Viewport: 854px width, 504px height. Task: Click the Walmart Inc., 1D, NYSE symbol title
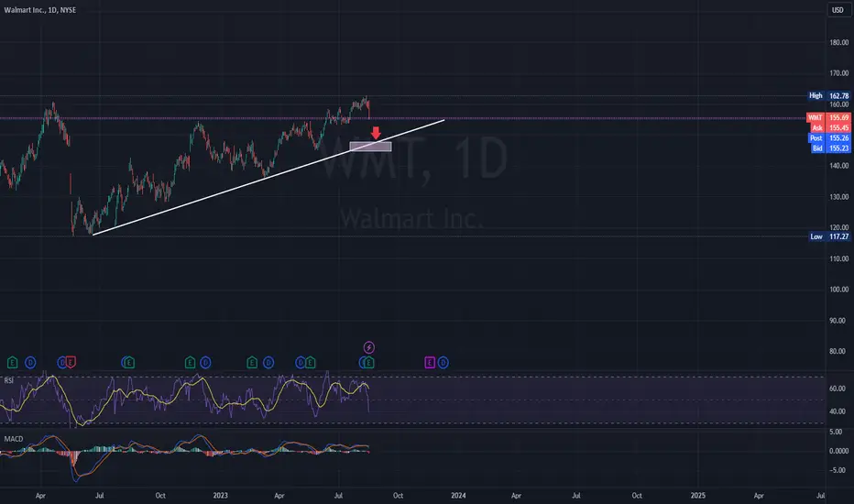click(40, 10)
